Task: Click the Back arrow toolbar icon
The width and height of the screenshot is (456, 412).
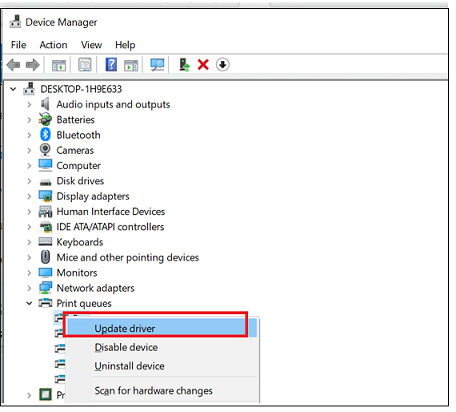Action: point(13,65)
